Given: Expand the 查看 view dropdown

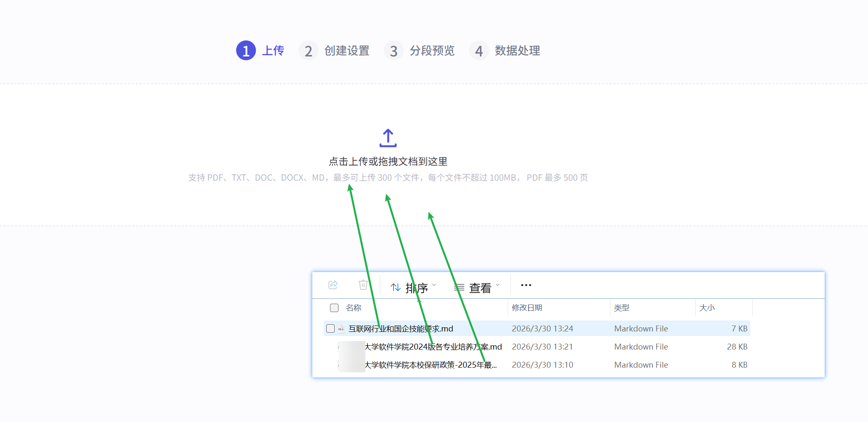Looking at the screenshot, I should [477, 288].
